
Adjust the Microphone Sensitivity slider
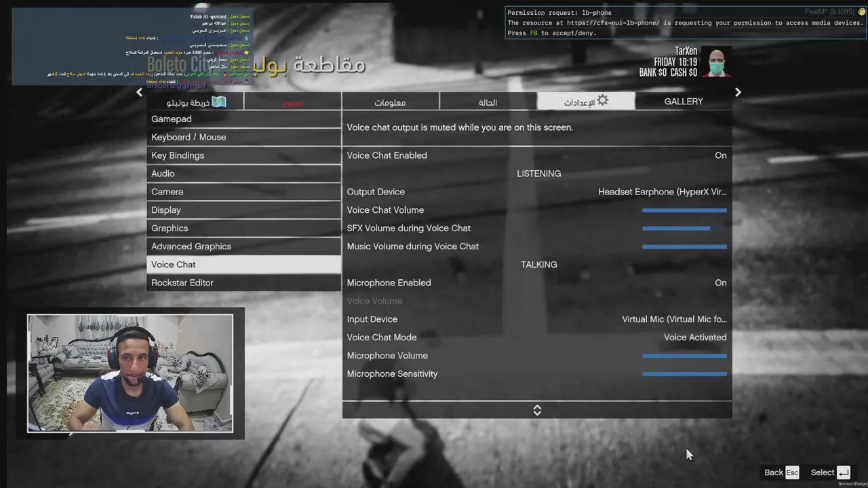[684, 374]
